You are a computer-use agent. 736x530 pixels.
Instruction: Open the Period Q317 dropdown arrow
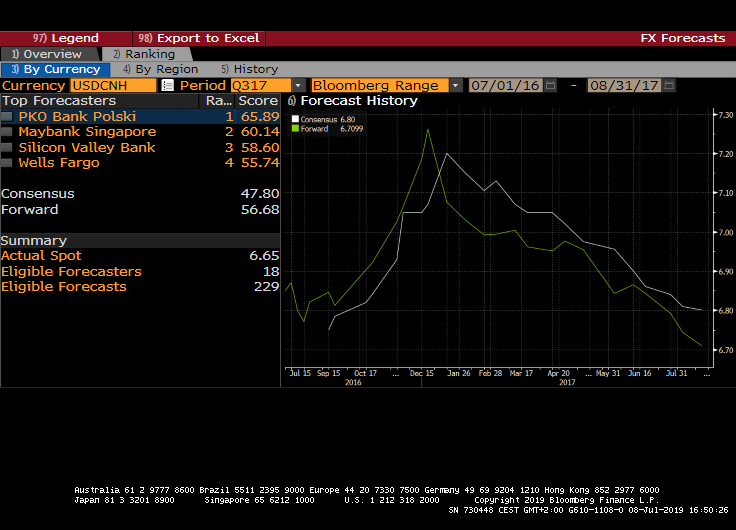click(298, 86)
